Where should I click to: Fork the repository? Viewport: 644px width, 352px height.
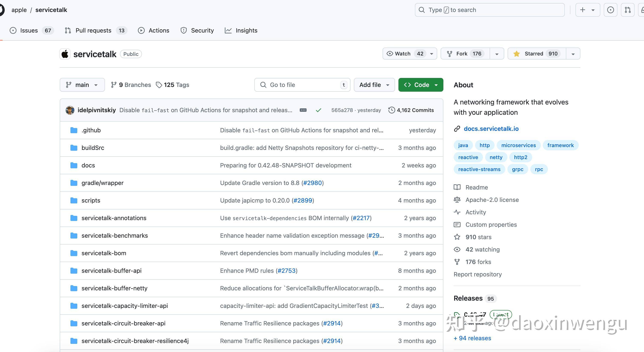click(x=465, y=54)
